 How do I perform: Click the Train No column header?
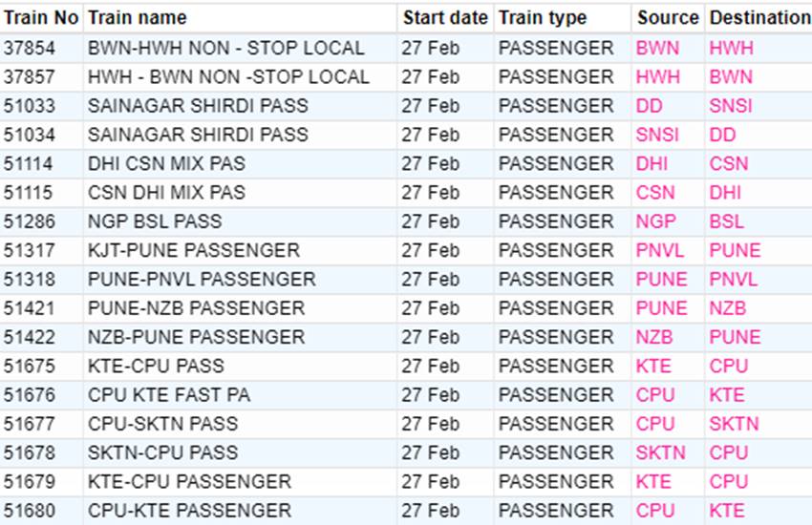pyautogui.click(x=41, y=18)
